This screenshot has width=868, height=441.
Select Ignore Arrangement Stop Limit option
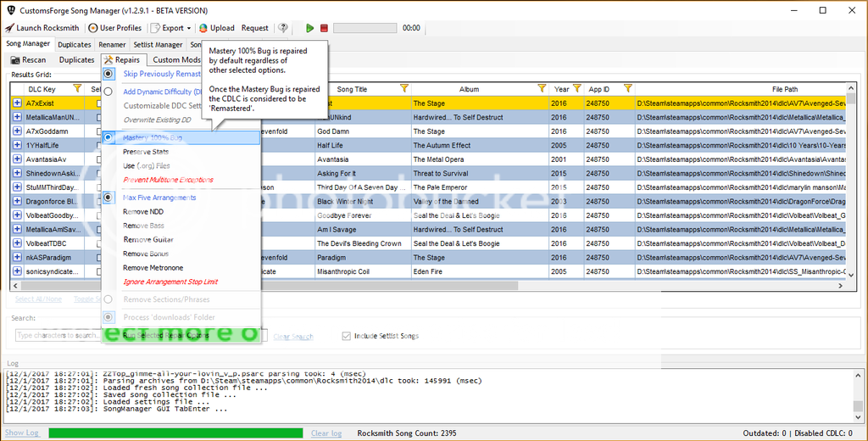pos(170,282)
